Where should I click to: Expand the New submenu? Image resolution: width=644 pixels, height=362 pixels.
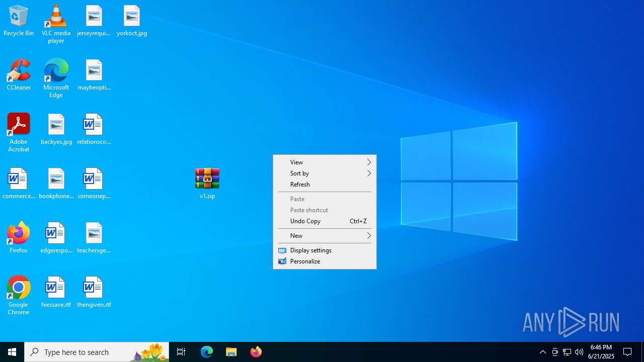325,235
